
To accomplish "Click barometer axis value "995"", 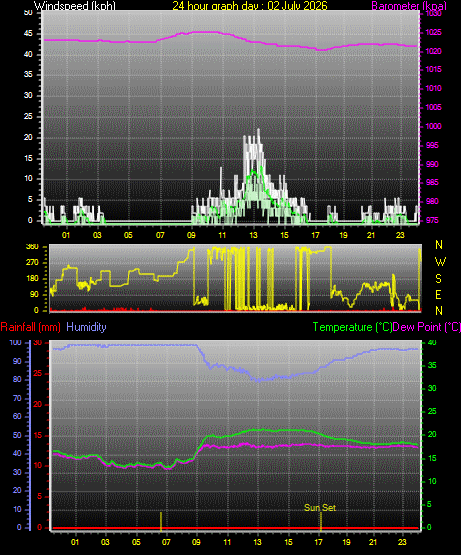I will (x=432, y=145).
